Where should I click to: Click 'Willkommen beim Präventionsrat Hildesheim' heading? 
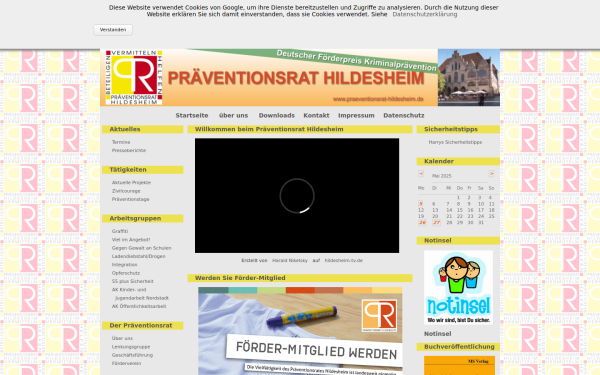[269, 129]
